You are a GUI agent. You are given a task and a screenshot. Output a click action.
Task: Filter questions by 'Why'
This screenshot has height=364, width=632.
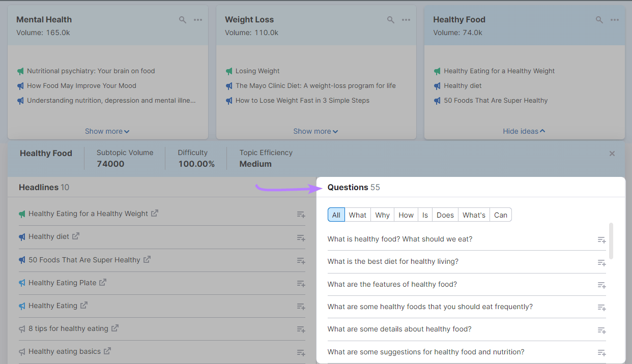(382, 215)
